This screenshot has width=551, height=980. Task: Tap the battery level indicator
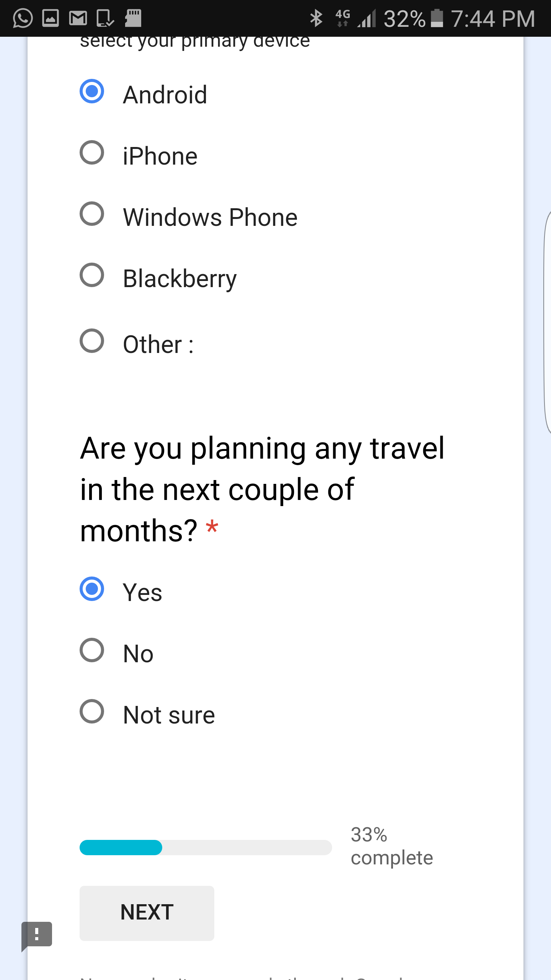tap(437, 18)
